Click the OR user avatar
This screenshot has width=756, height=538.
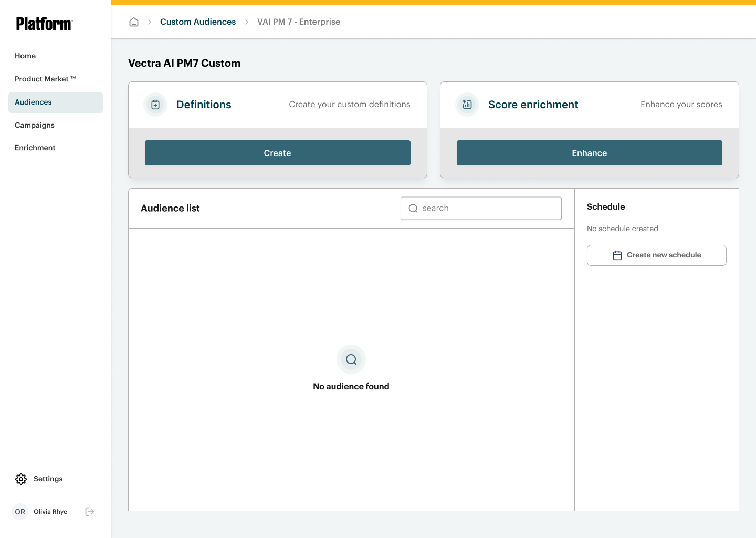[x=20, y=512]
